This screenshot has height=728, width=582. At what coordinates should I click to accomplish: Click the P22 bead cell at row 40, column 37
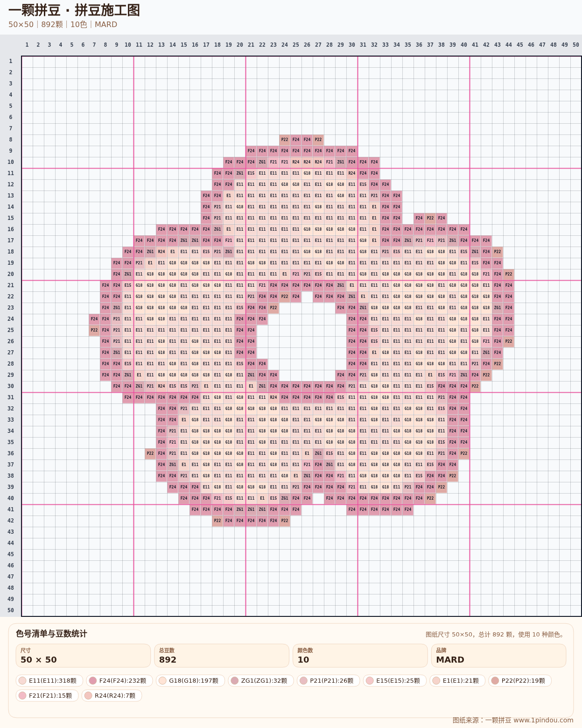point(430,498)
